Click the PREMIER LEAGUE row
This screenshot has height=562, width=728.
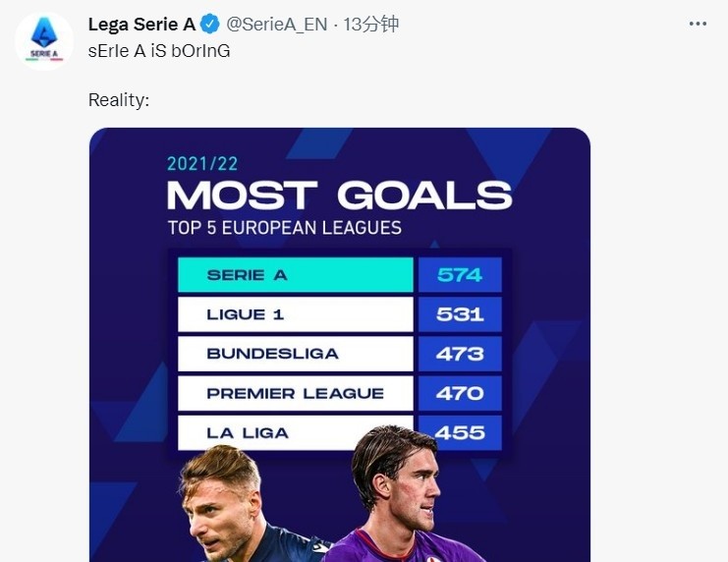pos(296,393)
